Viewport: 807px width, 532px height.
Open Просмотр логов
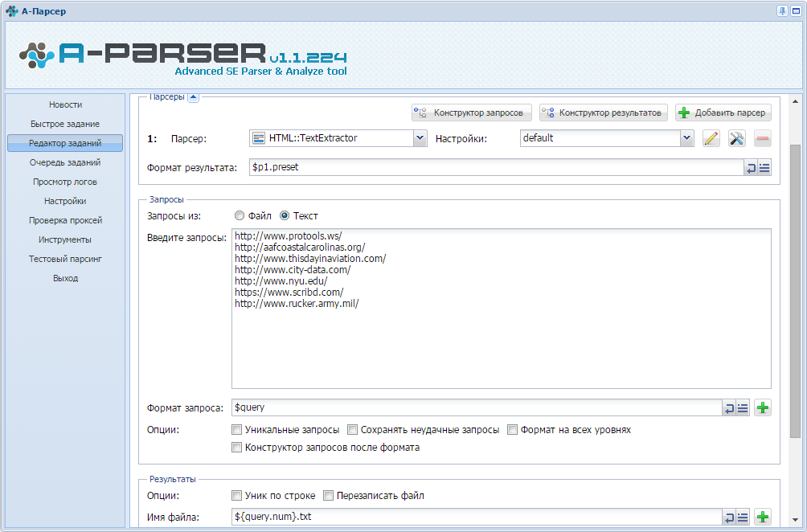coord(65,182)
